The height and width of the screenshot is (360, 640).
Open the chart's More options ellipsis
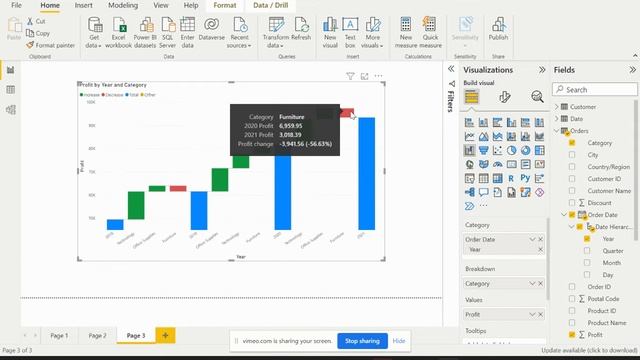(x=378, y=76)
